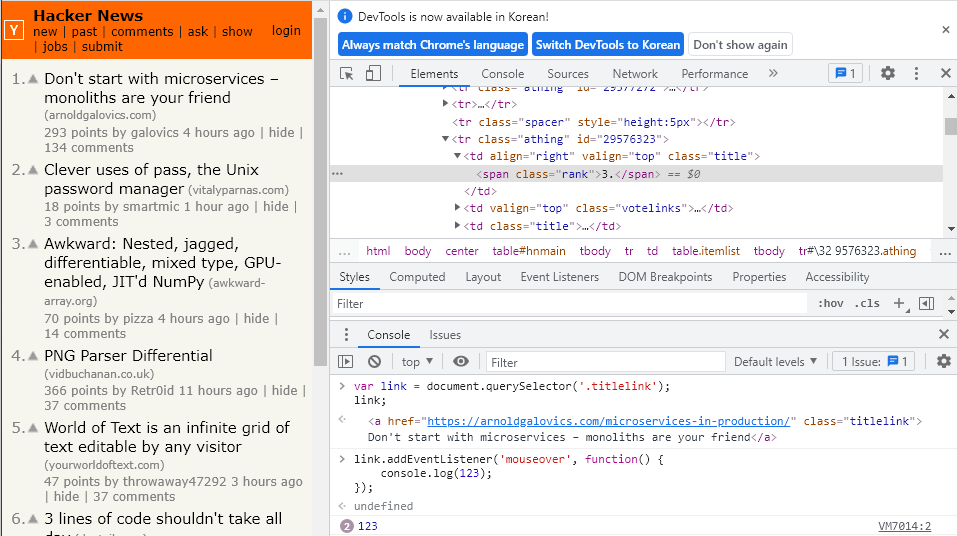Open the VM7014:2 source link
Screen dimensions: 957x536
coord(905,526)
